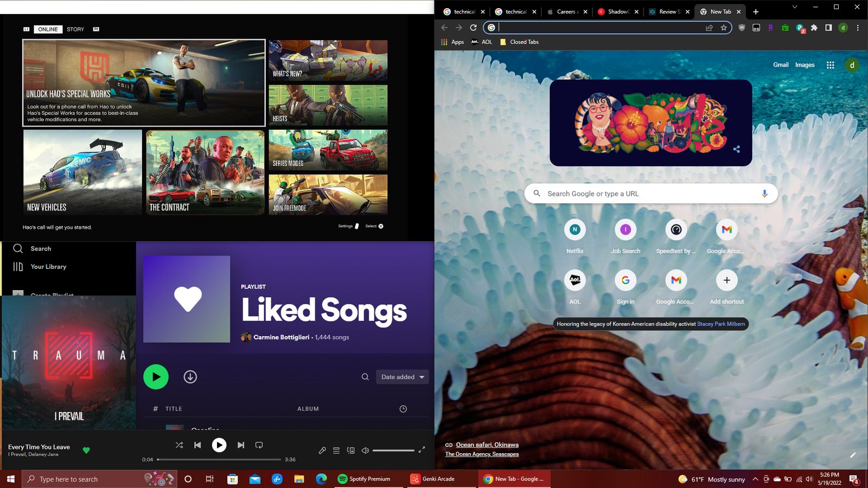This screenshot has height=488, width=868.
Task: Open the Google apps grid
Action: 830,65
